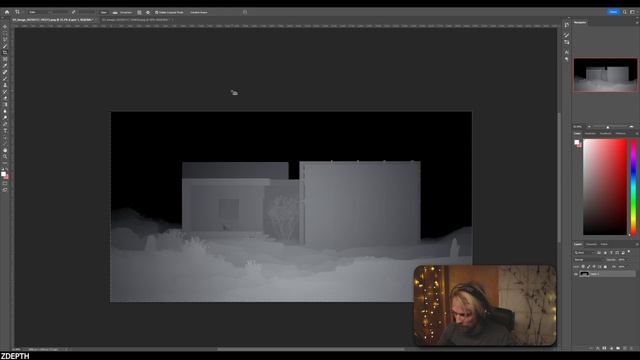Click the blue Share button
This screenshot has height=360, width=640.
click(613, 12)
